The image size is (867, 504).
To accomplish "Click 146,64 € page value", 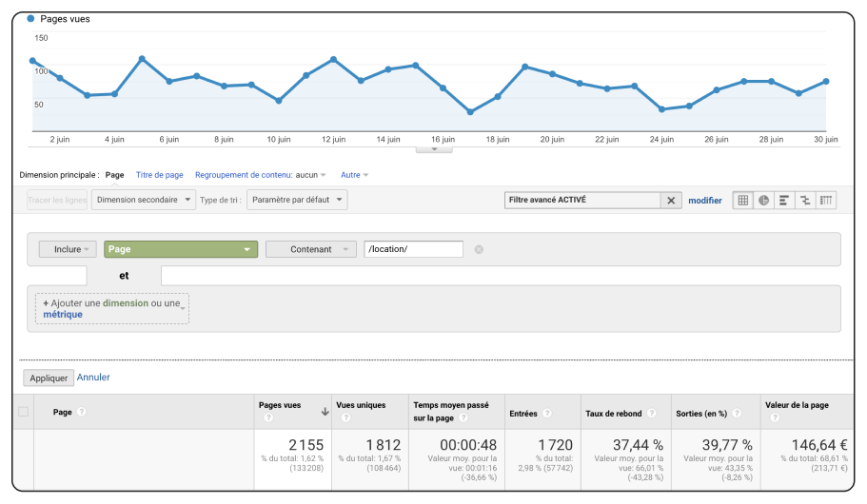I will click(x=819, y=445).
